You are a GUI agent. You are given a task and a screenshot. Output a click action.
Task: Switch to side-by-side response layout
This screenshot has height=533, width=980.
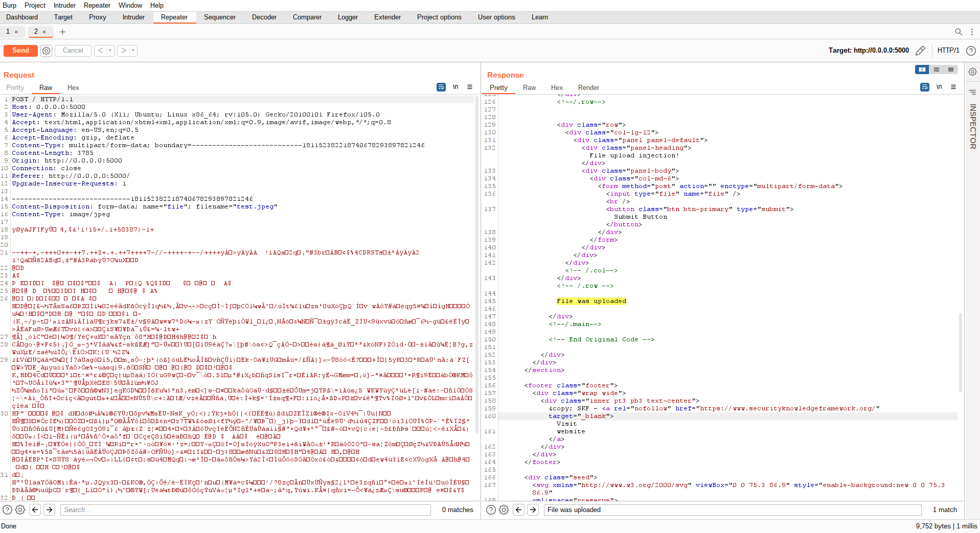pyautogui.click(x=922, y=69)
